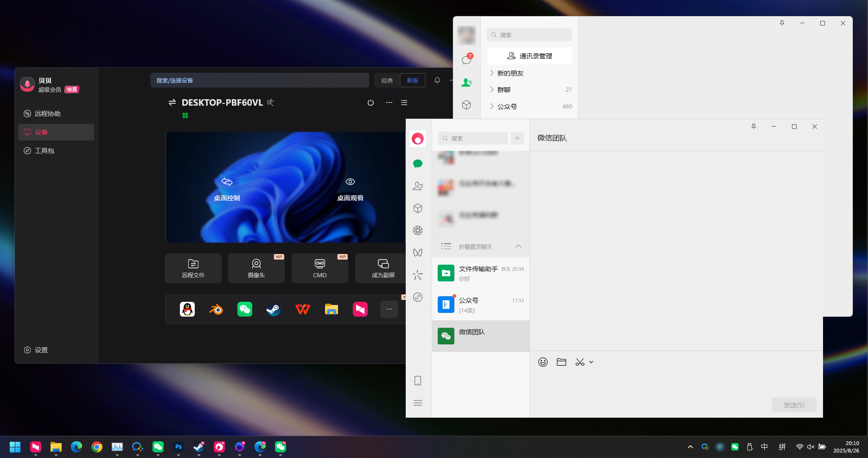Switch to the 经典 classic view
868x458 pixels.
(x=387, y=80)
